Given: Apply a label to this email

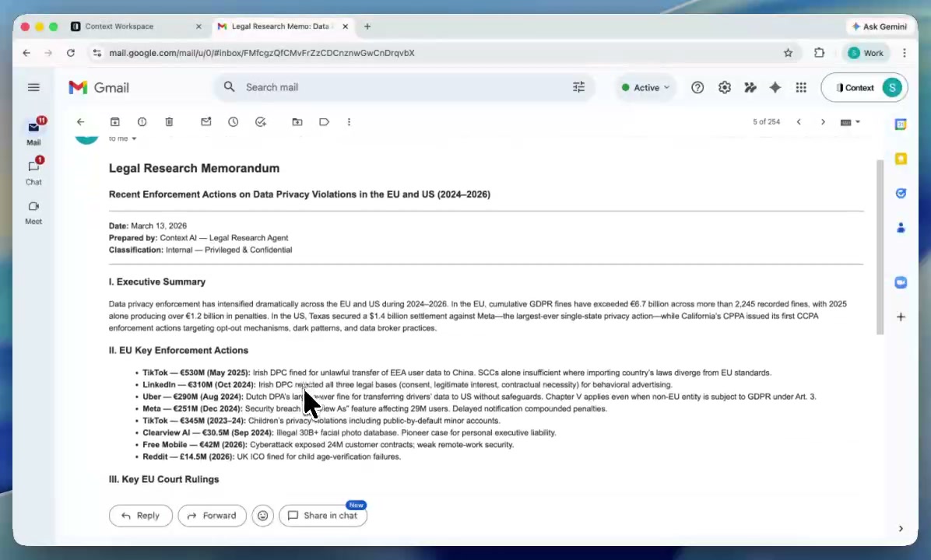Looking at the screenshot, I should pyautogui.click(x=324, y=121).
